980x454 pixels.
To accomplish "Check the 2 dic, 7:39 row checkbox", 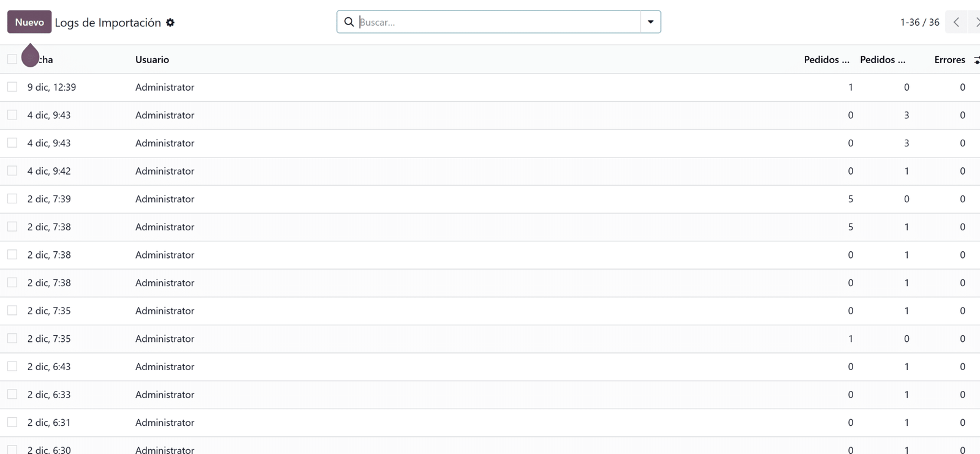I will click(12, 198).
